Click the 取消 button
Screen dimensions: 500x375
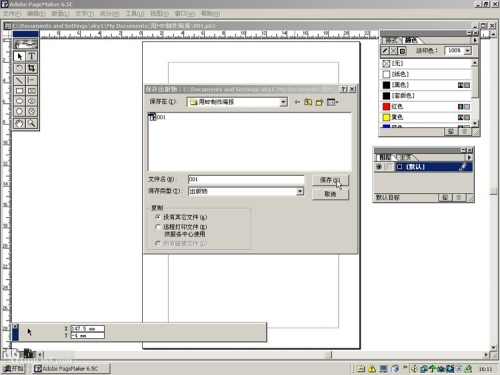coord(330,194)
